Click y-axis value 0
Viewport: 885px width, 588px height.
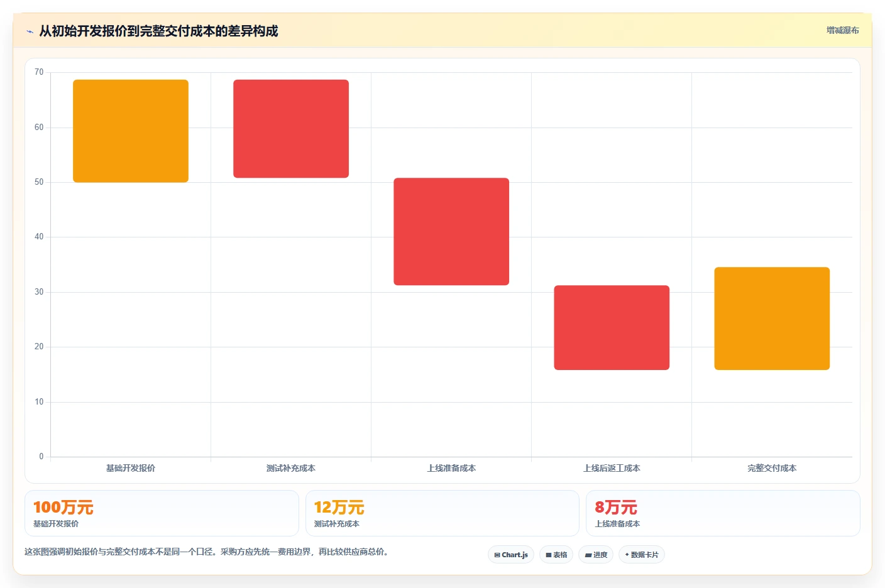pos(41,457)
